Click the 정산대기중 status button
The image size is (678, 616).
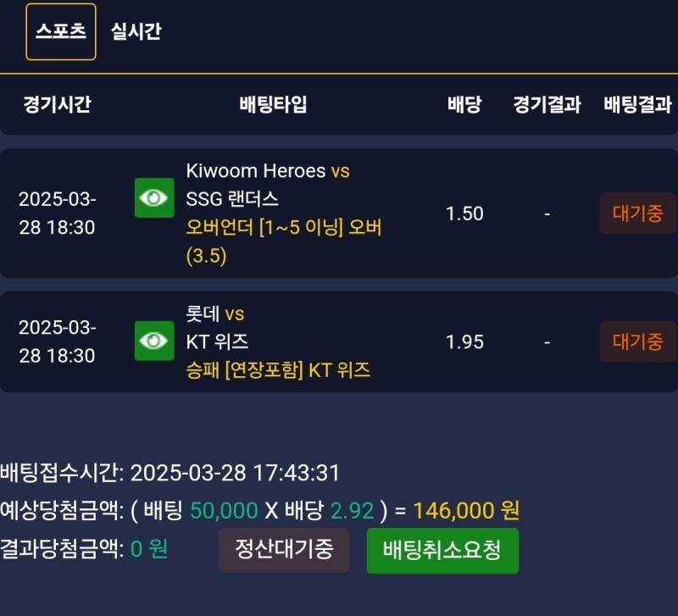click(x=284, y=550)
